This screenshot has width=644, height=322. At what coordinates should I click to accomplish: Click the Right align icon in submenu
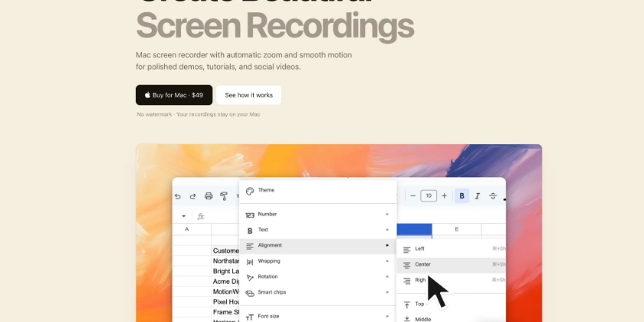(406, 281)
